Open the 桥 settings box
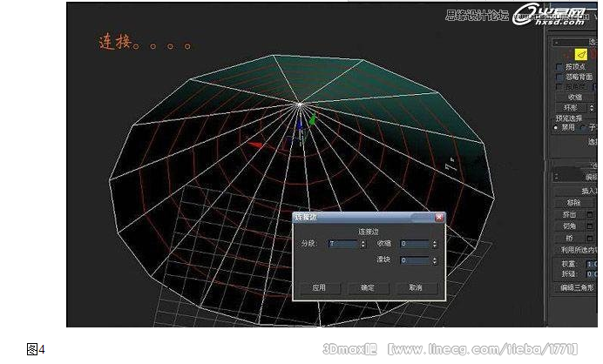This screenshot has height=364, width=603. point(590,239)
